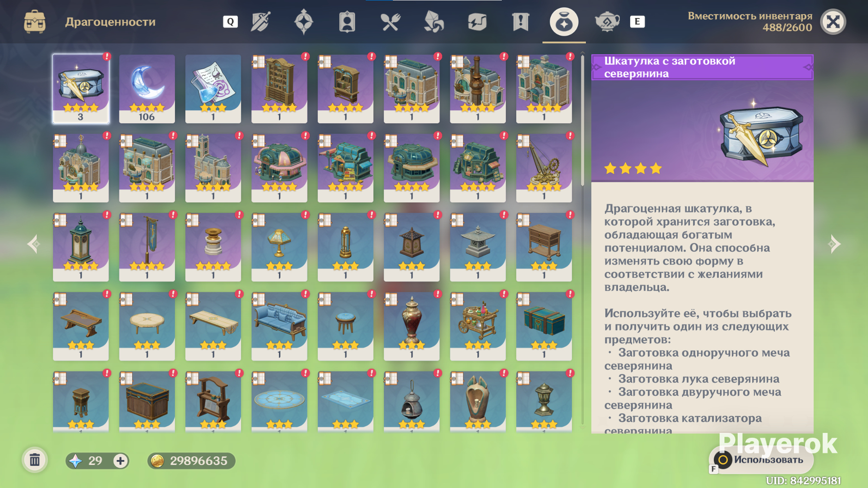Select the potion recipe paper item
The image size is (868, 488).
(213, 88)
